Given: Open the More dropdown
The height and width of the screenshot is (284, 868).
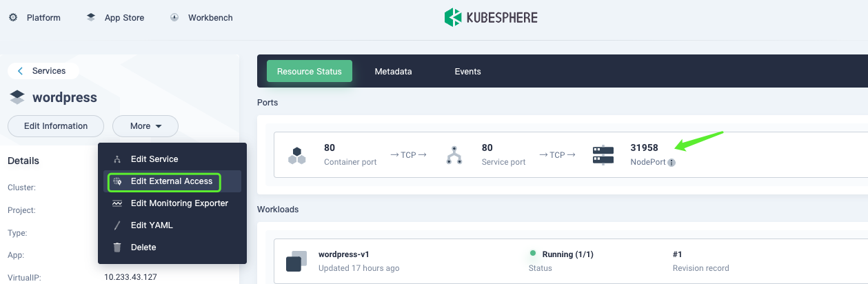Looking at the screenshot, I should [x=145, y=126].
